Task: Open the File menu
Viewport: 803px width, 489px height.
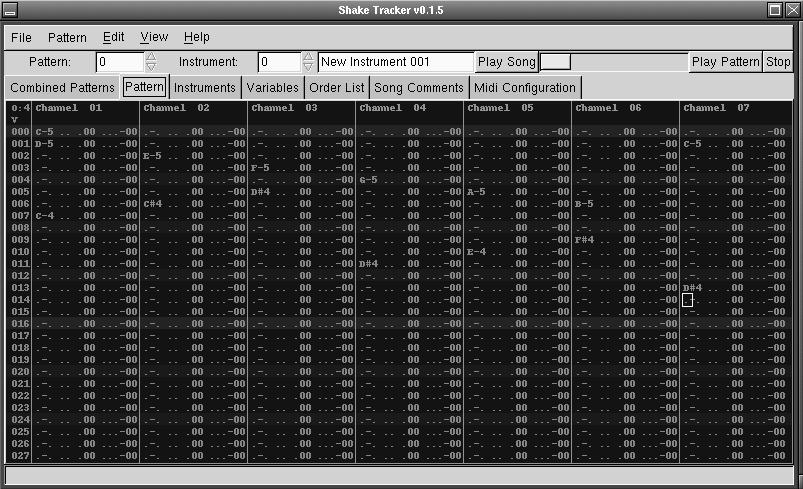Action: [21, 37]
